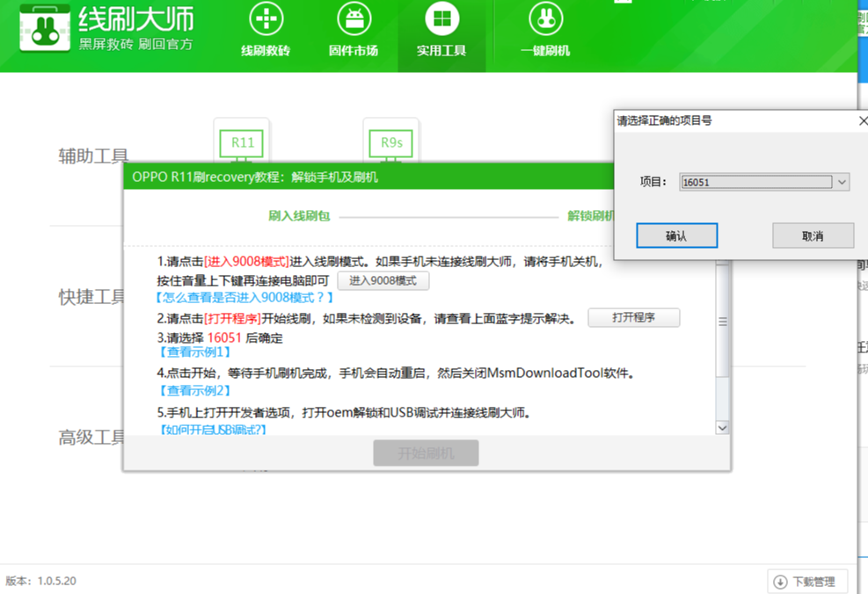Confirm project selection with 确认

676,236
